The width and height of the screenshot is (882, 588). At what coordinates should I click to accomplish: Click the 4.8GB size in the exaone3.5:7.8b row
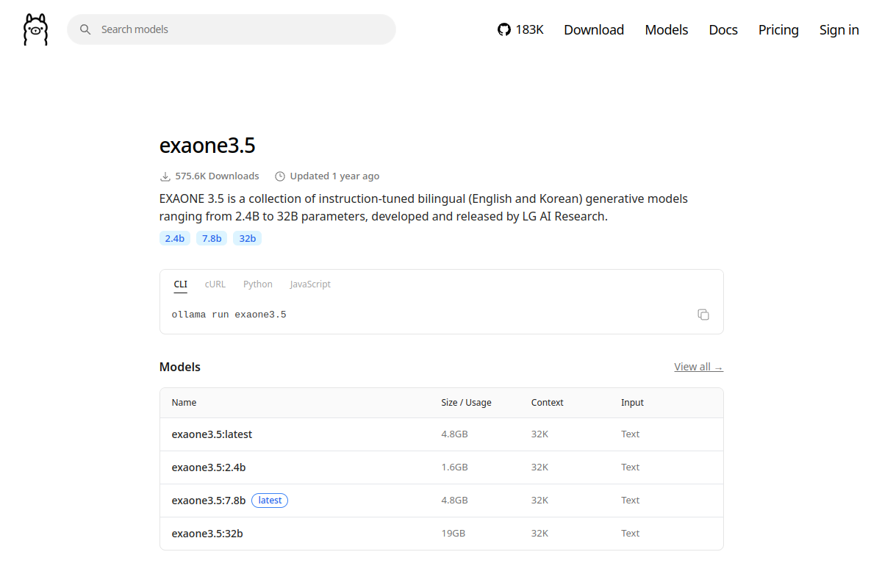tap(454, 501)
